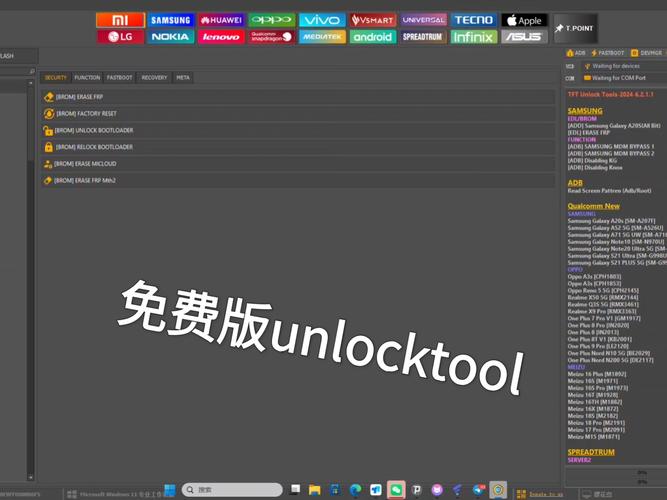Select the Qualcomm Snapdragon logo
The width and height of the screenshot is (667, 500).
tap(271, 37)
